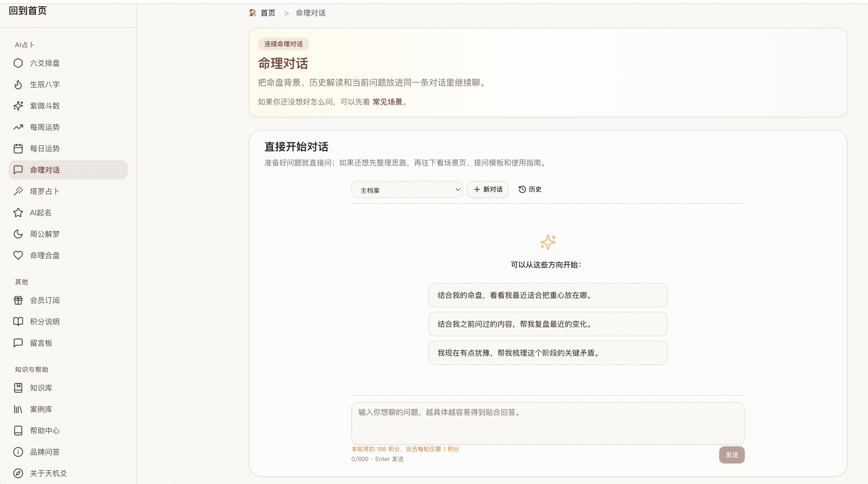
Task: Click the gift icon for 会员订阅
Action: [18, 300]
